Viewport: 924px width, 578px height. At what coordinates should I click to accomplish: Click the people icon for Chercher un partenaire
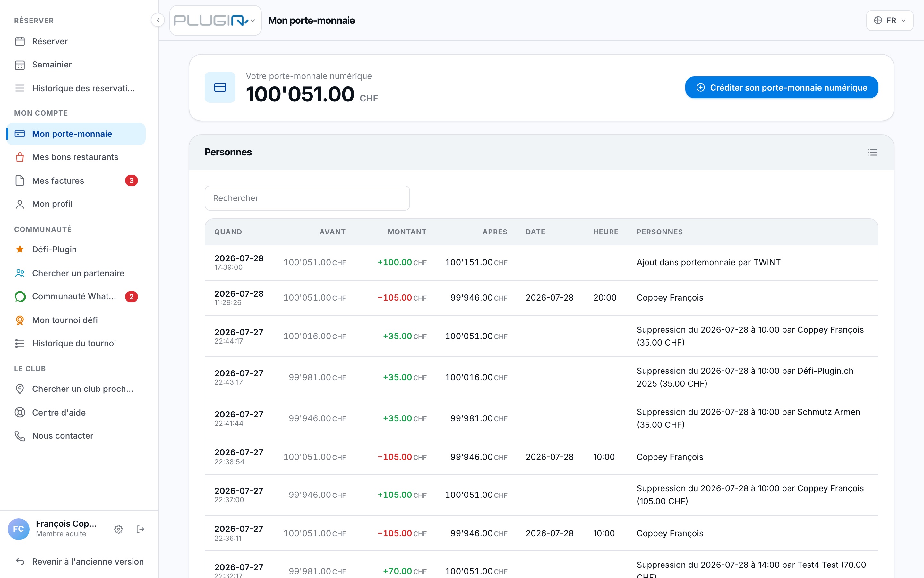click(x=20, y=273)
